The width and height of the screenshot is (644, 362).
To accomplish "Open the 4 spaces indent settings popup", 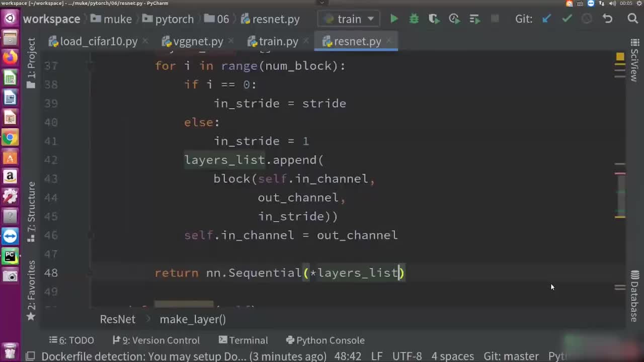I will click(453, 356).
